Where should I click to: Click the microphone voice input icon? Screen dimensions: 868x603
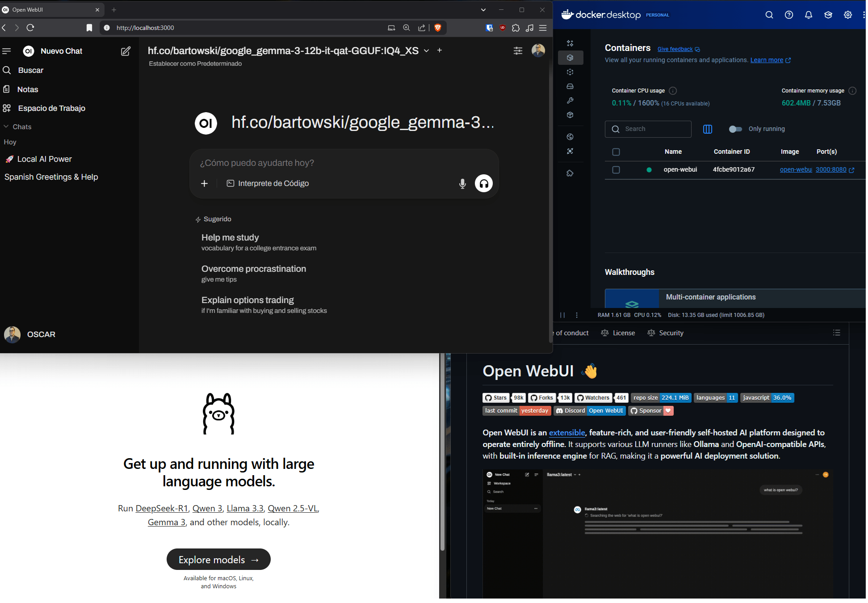pyautogui.click(x=462, y=183)
